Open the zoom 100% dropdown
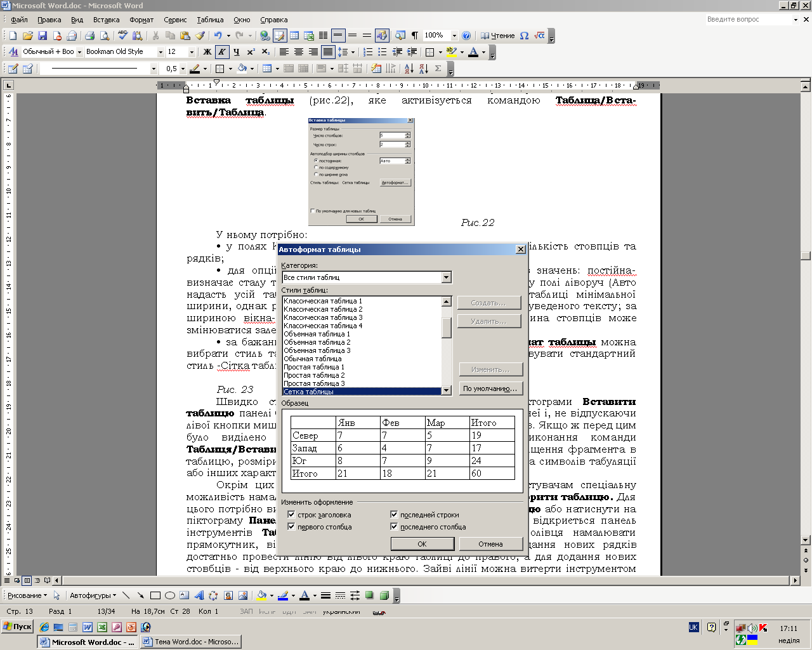 coord(454,36)
